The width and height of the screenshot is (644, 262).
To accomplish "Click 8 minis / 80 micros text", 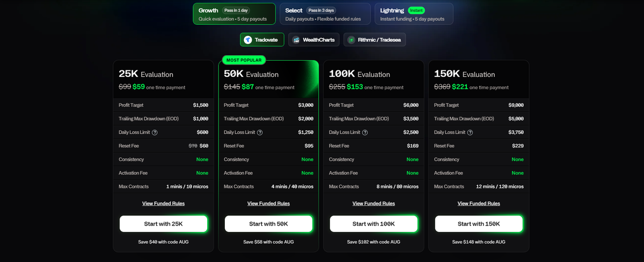I will pyautogui.click(x=398, y=187).
